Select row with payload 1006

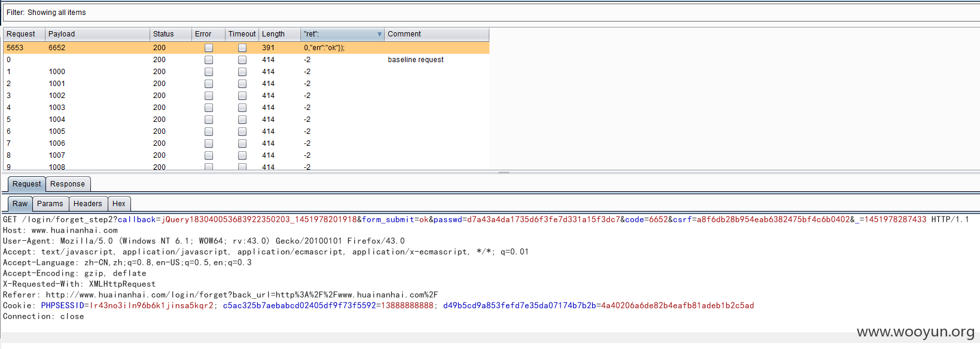point(246,143)
